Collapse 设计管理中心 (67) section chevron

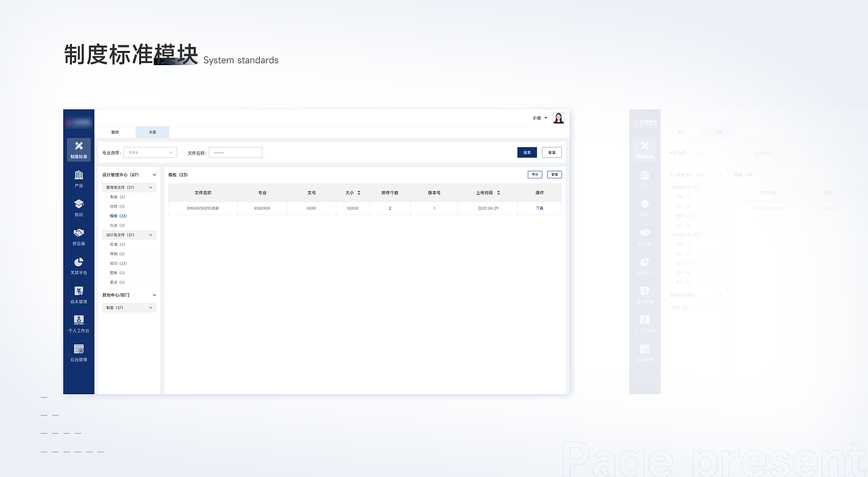click(x=155, y=175)
